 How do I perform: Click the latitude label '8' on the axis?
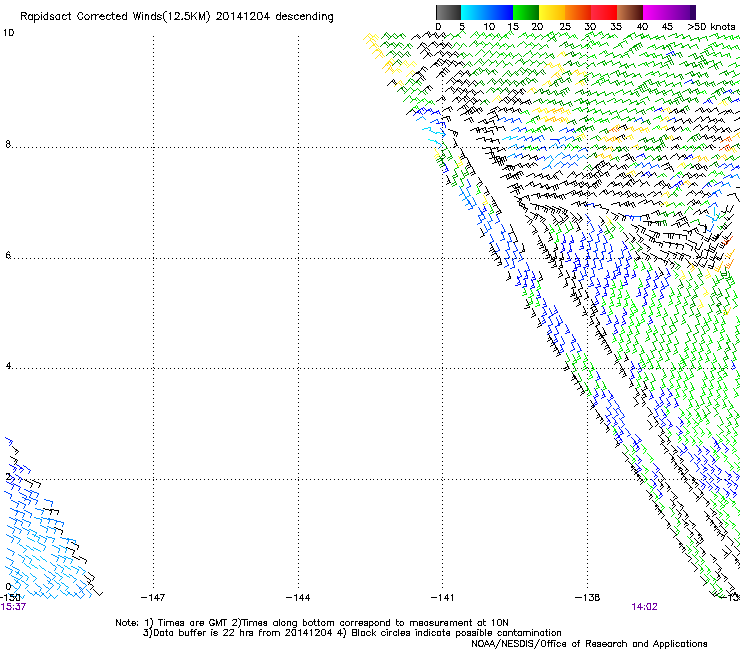click(8, 144)
